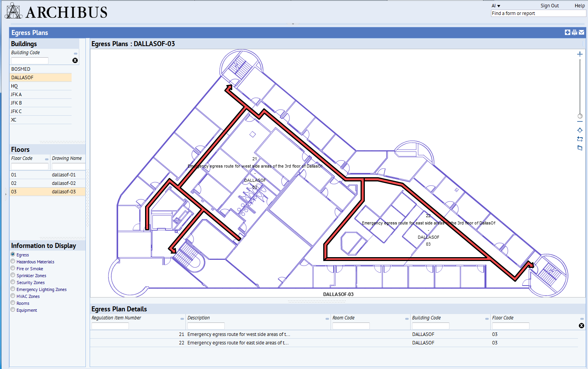Click the Sign Out link
This screenshot has width=588, height=369.
(550, 6)
